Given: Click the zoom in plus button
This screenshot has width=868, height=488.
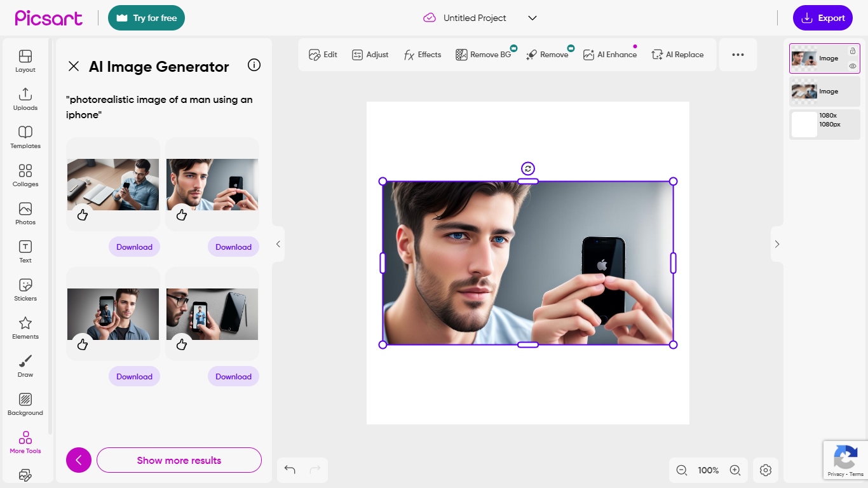Looking at the screenshot, I should [735, 470].
